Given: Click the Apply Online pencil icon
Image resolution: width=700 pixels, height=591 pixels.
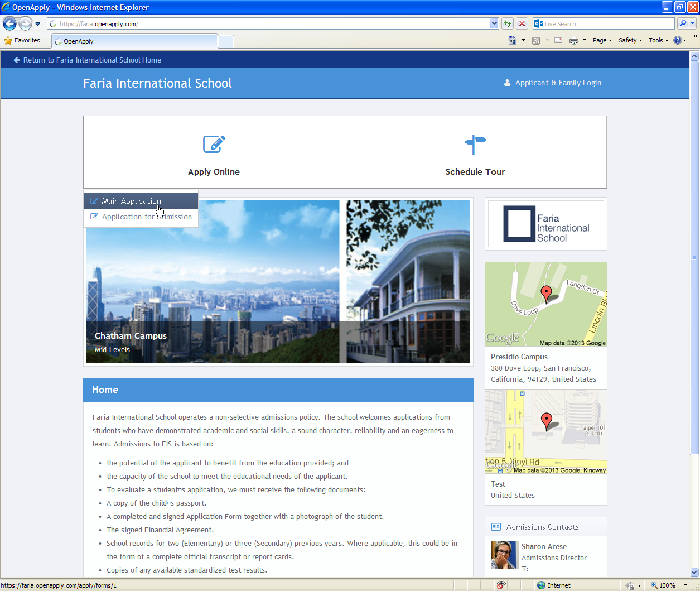Looking at the screenshot, I should point(214,144).
